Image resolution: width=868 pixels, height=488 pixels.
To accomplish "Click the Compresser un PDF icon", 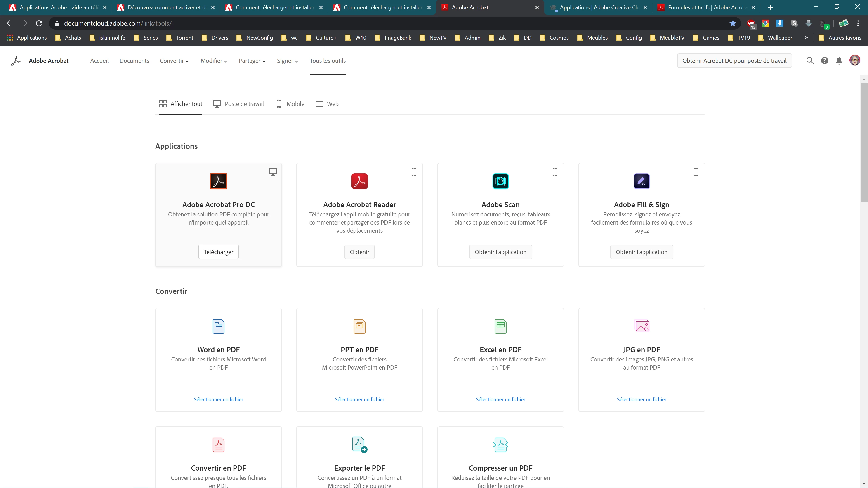I will [x=500, y=445].
